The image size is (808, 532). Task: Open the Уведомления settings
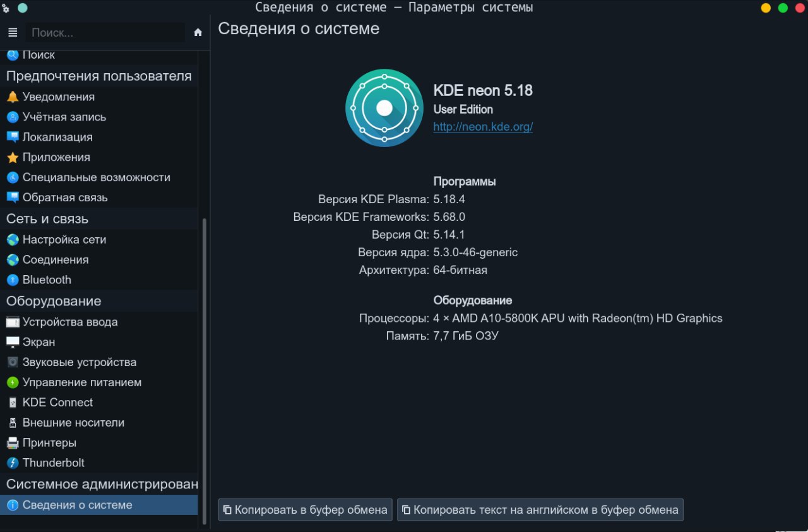[99, 97]
